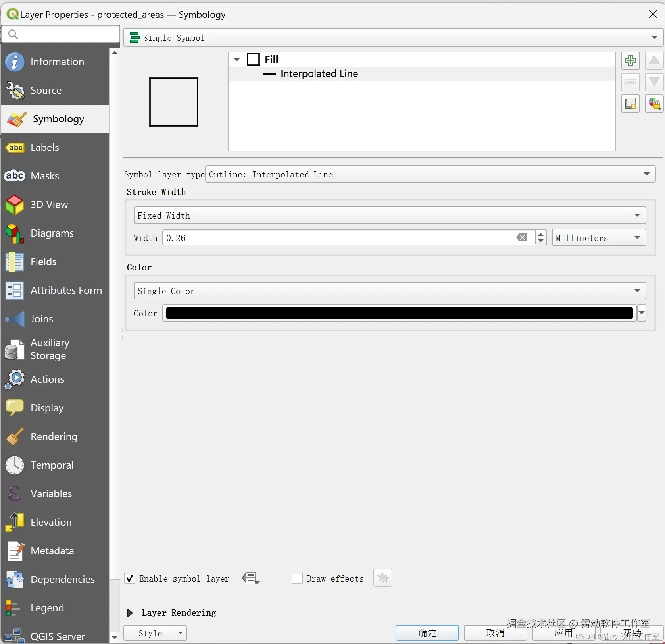Click the Display speech bubble icon

[x=15, y=408]
